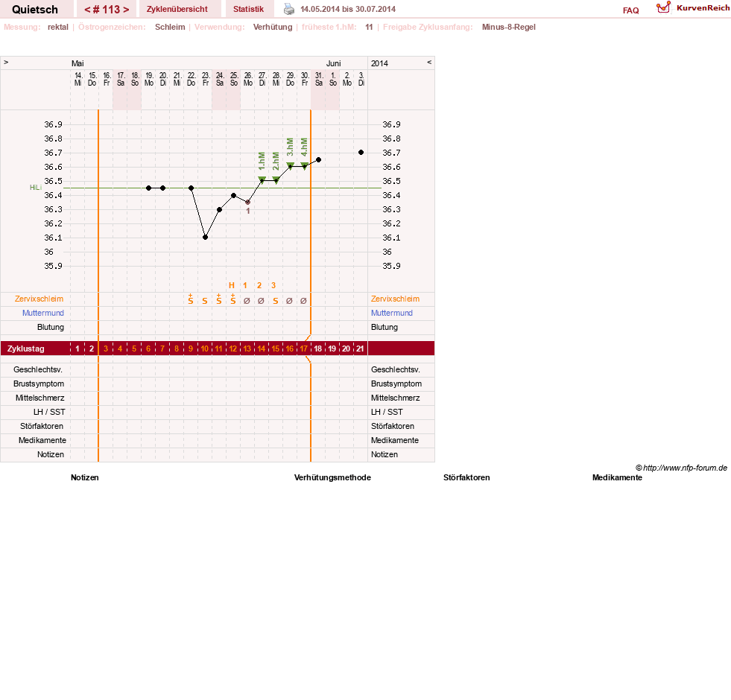
Task: Click the left LH / SST row label
Action: click(x=49, y=412)
